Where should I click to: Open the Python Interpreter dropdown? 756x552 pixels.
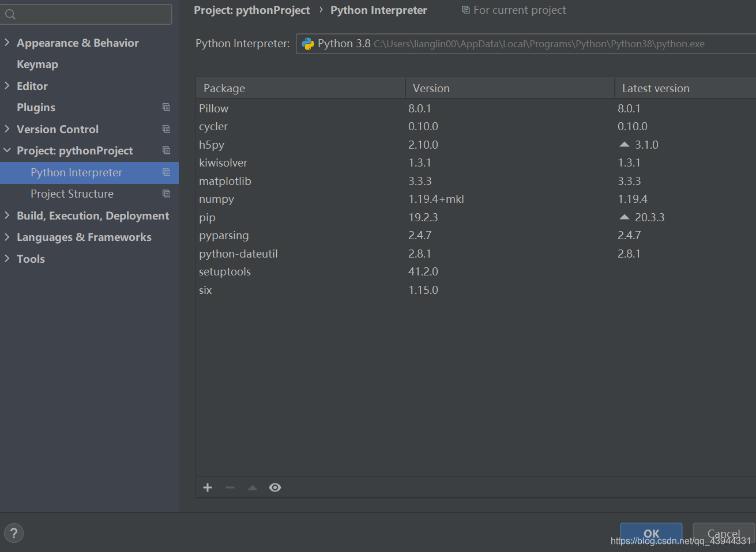(x=526, y=44)
